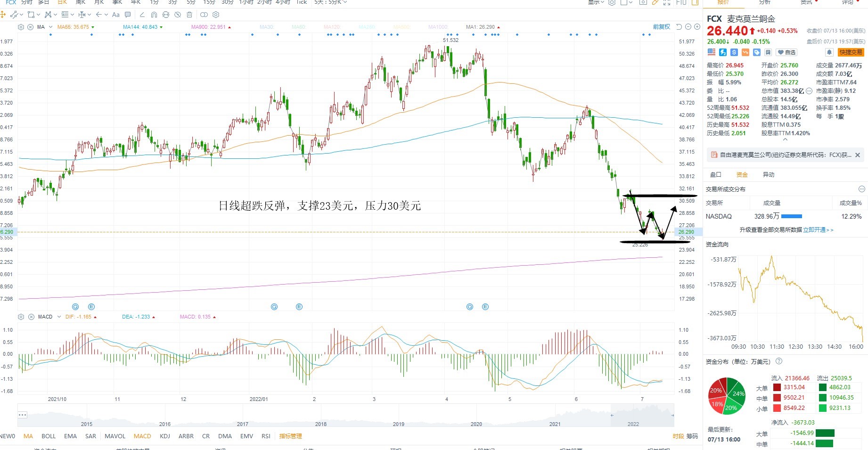This screenshot has width=868, height=450.
Task: Open the 5天:5分K period dropdown
Action: tap(331, 2)
